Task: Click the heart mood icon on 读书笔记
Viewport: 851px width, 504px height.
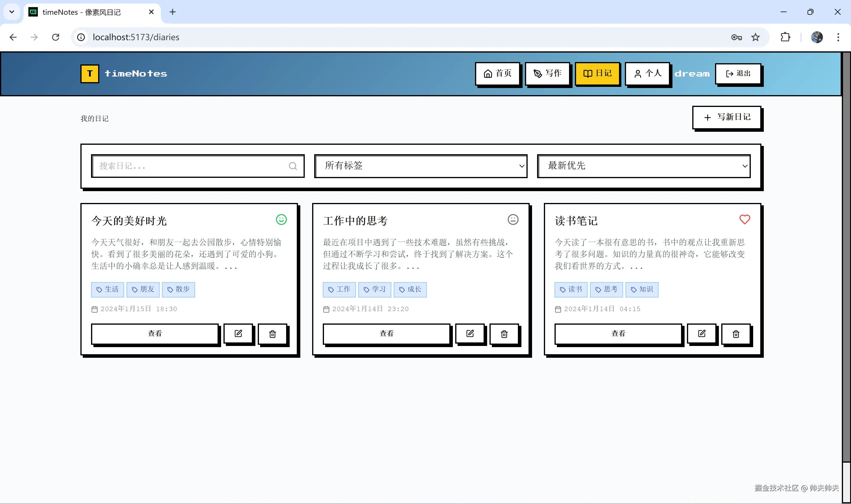Action: click(x=744, y=220)
